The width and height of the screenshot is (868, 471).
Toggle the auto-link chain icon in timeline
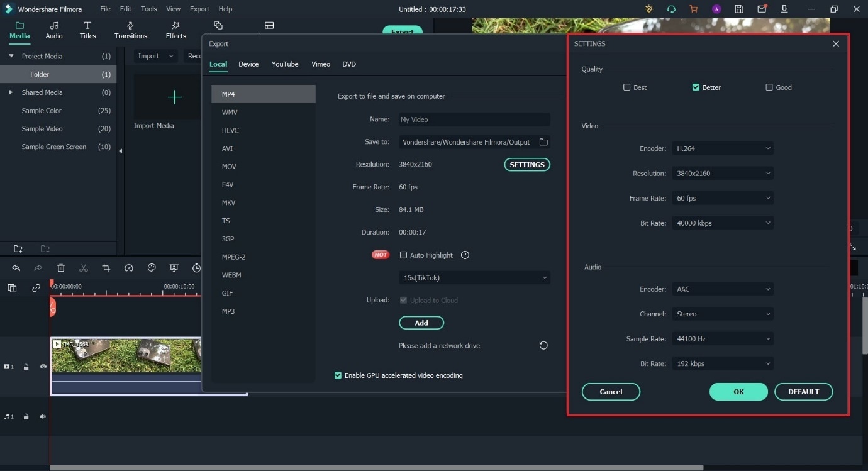[36, 288]
